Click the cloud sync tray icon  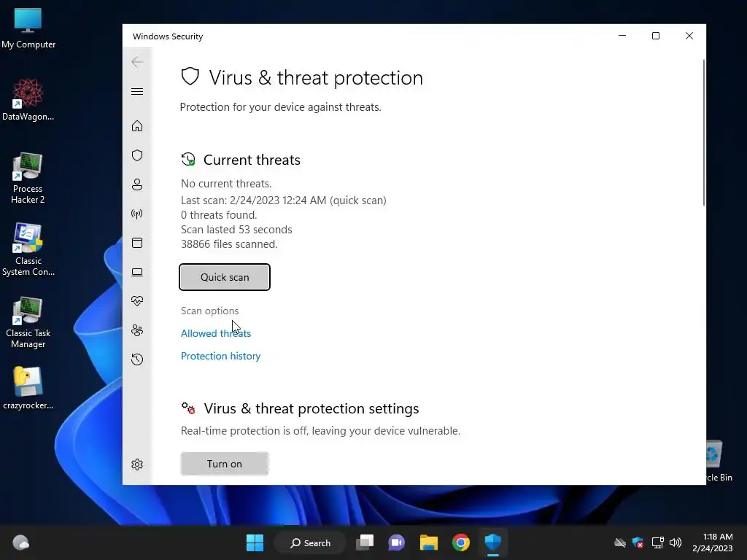point(620,542)
